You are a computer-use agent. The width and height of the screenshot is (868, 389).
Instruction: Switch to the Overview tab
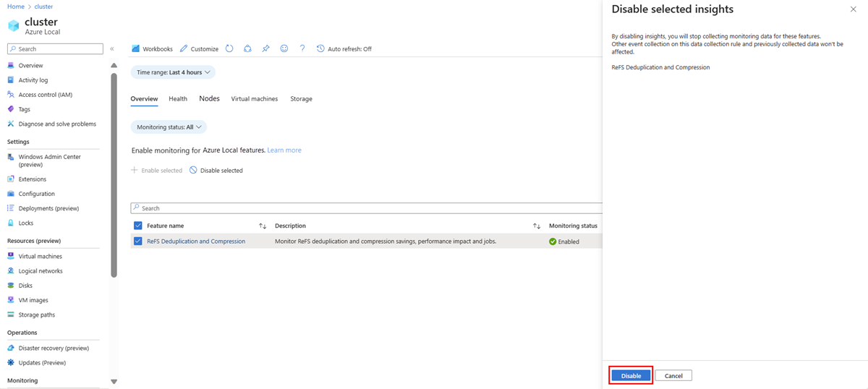pos(144,99)
